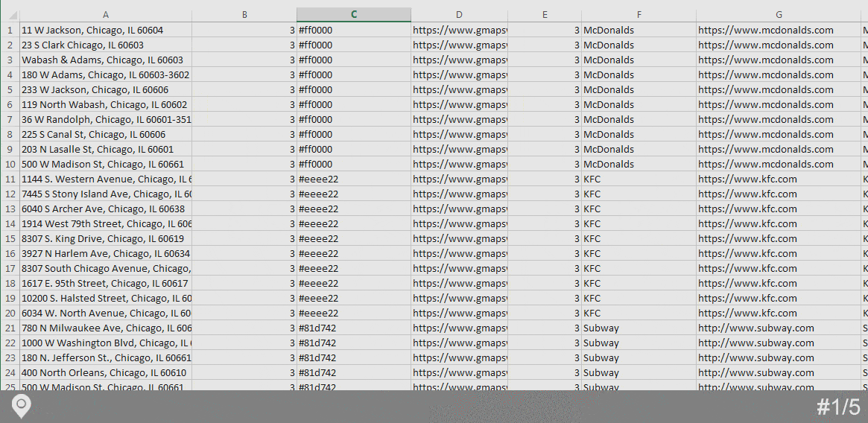Click column E value 3 in row 6
868x423 pixels.
tap(545, 105)
